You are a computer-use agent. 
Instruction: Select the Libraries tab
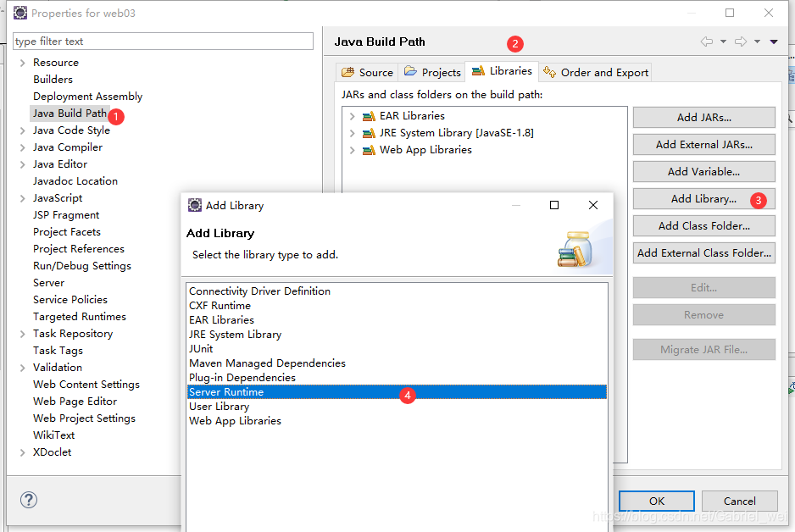click(x=502, y=71)
